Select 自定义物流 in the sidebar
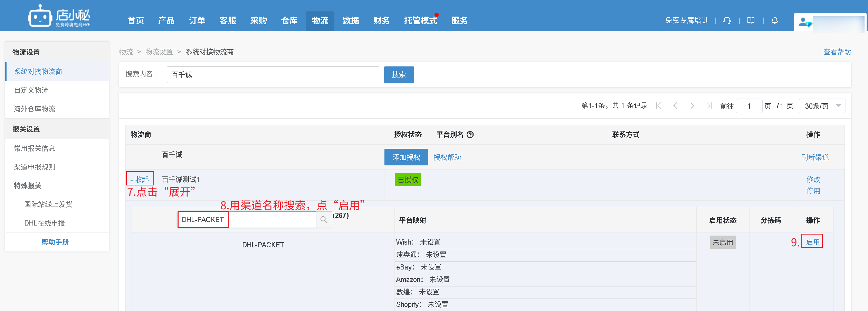 [31, 90]
